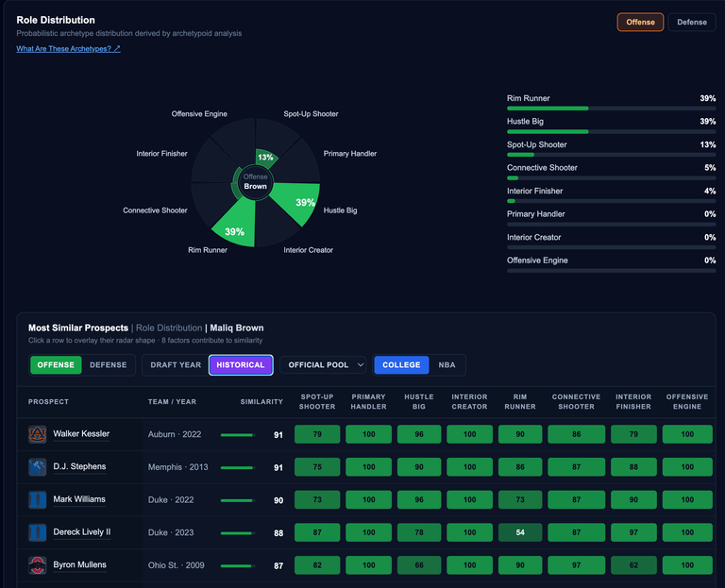
Task: Switch prospect level to NBA
Action: click(447, 365)
